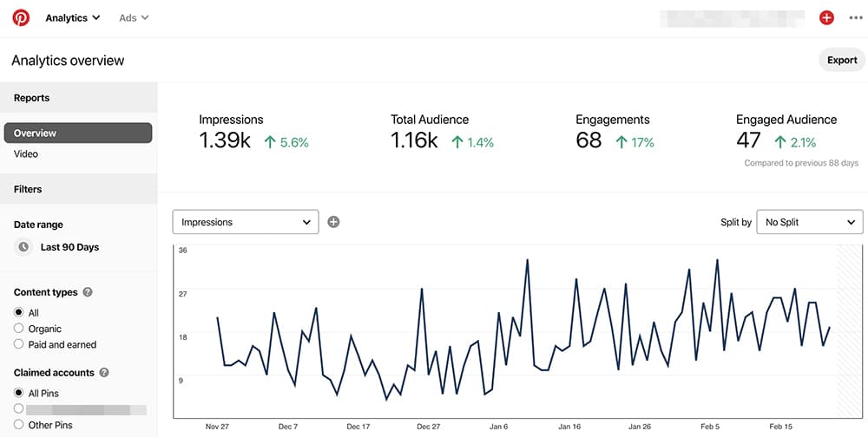Select the Other Pins radio option

(19, 425)
